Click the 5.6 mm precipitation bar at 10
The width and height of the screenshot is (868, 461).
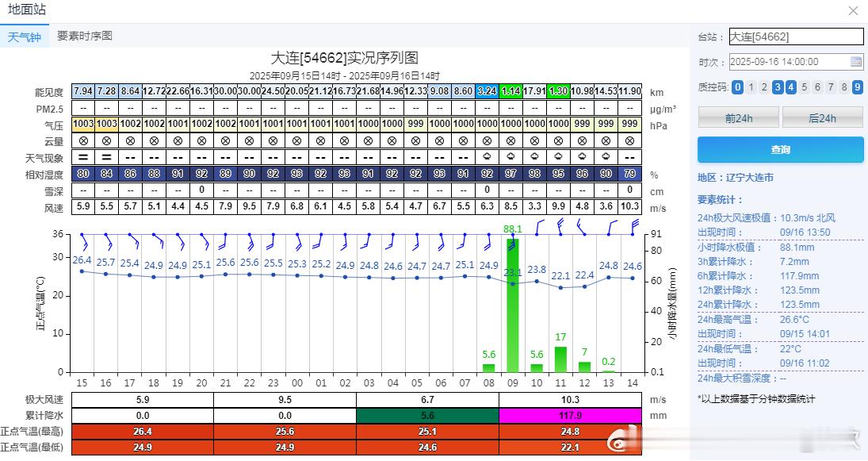click(x=537, y=368)
